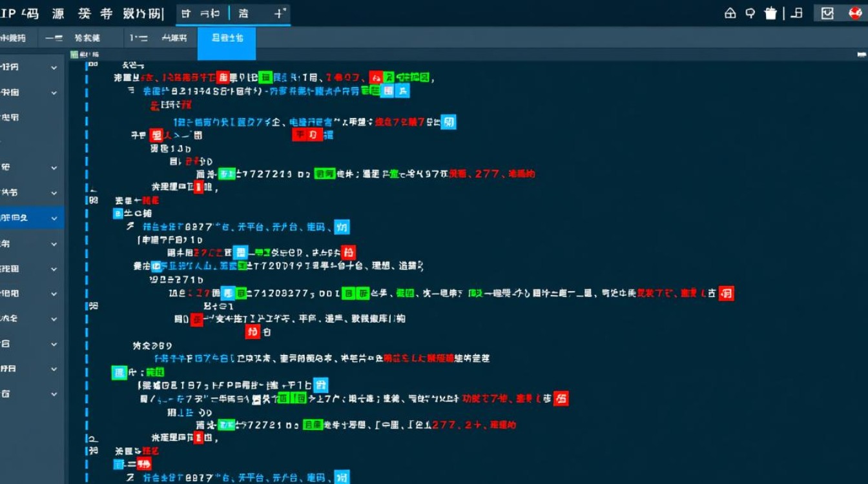Click the red text link containing 277

(x=505, y=174)
